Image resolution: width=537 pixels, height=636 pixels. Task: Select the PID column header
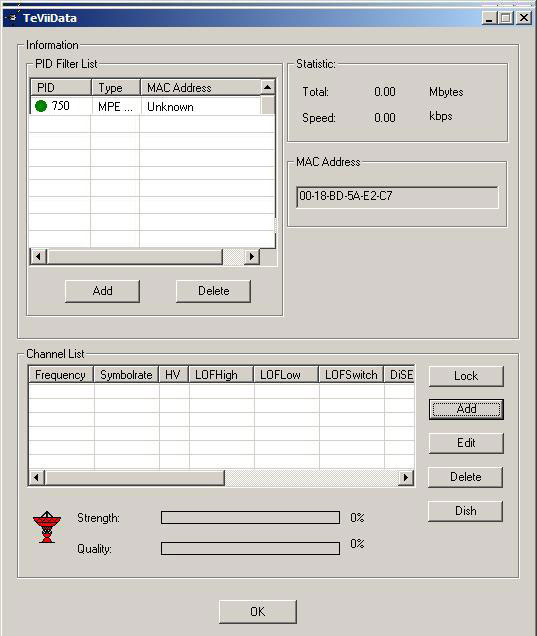click(60, 88)
